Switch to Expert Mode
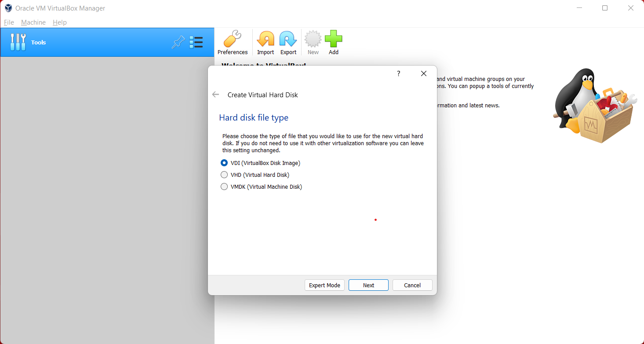The height and width of the screenshot is (344, 644). click(x=324, y=285)
